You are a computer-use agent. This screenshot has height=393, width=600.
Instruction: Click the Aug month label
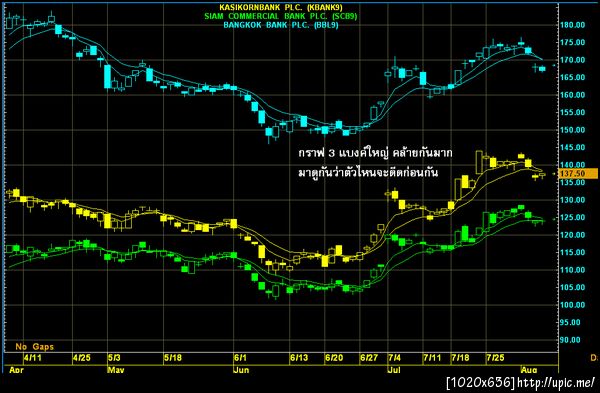[x=529, y=370]
